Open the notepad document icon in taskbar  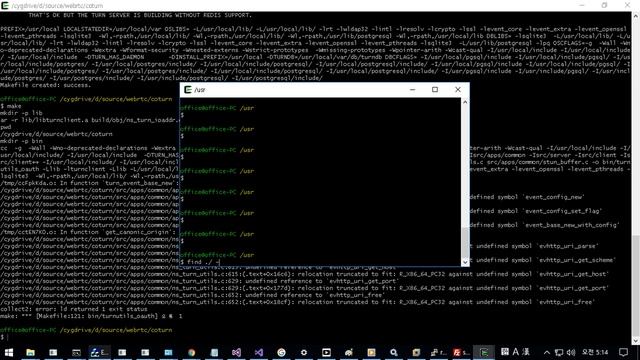point(214,352)
